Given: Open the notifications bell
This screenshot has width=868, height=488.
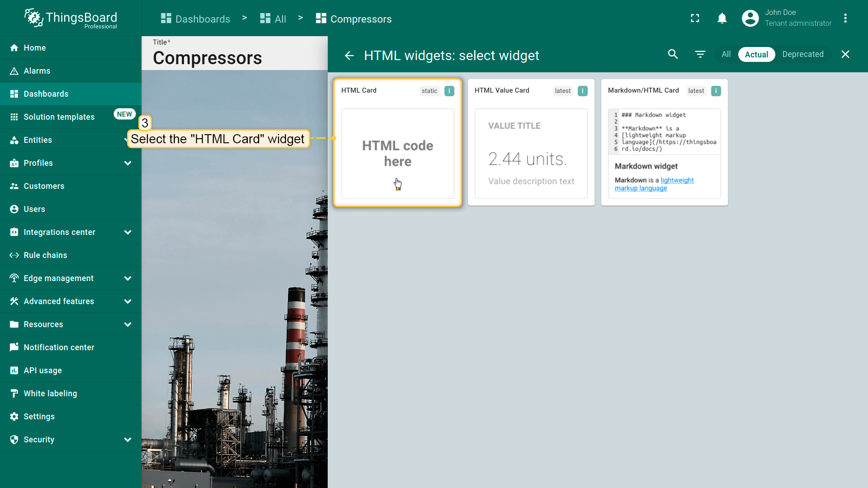Looking at the screenshot, I should click(722, 18).
